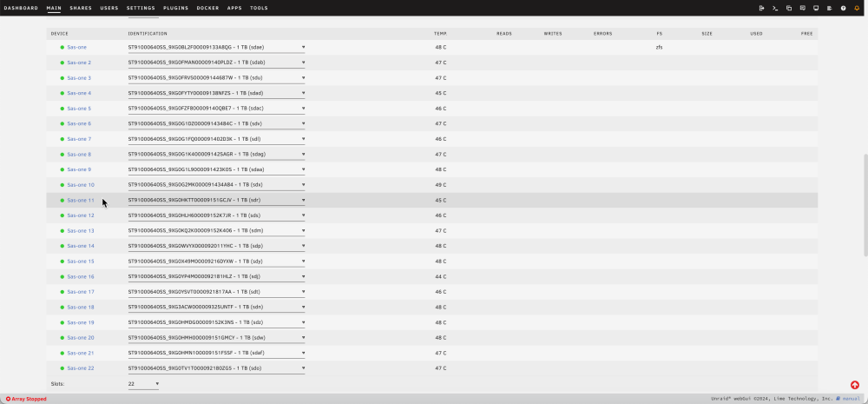This screenshot has width=868, height=404.
Task: Open the Dashboard menu
Action: pos(21,9)
